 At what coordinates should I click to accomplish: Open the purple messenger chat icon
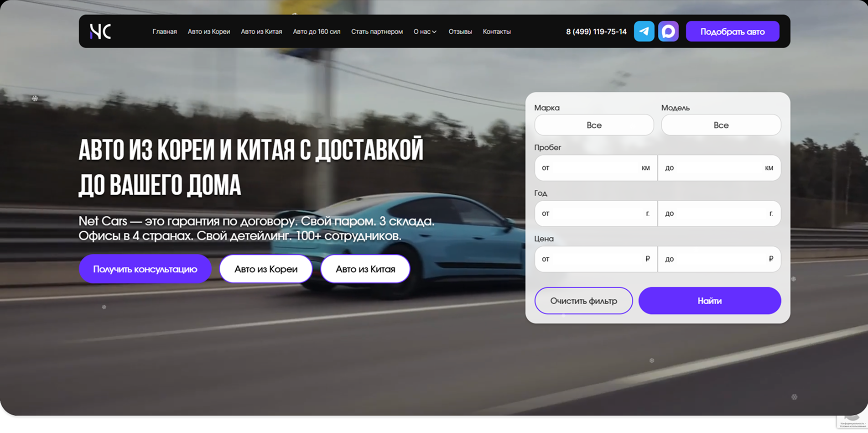tap(668, 31)
